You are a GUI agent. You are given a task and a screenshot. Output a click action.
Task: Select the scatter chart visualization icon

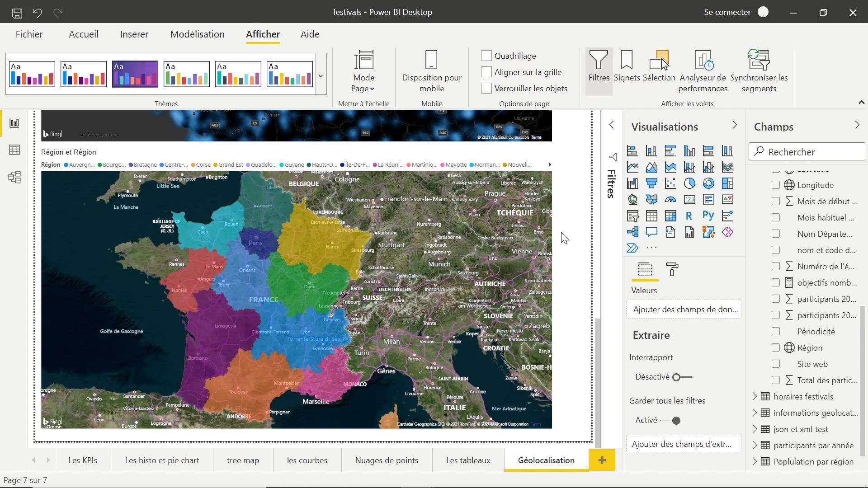click(x=670, y=183)
